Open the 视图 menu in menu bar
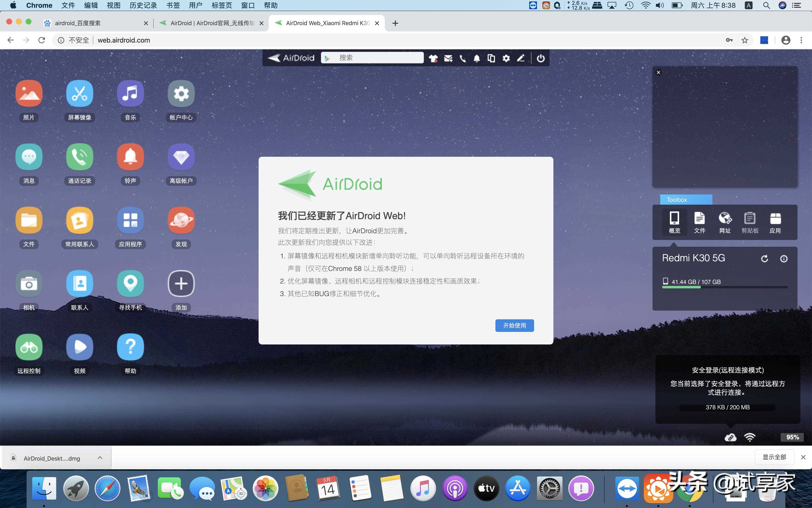This screenshot has width=812, height=508. (113, 5)
